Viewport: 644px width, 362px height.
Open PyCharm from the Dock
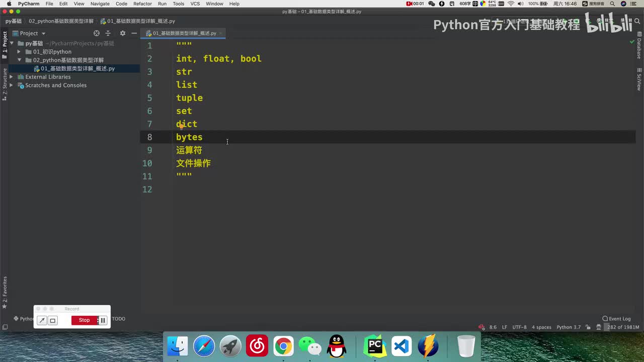point(375,346)
